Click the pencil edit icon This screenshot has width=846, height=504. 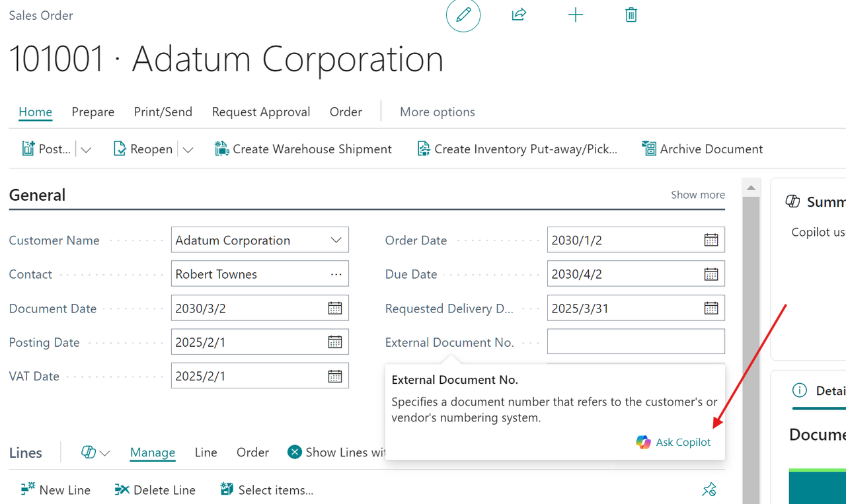(x=463, y=15)
